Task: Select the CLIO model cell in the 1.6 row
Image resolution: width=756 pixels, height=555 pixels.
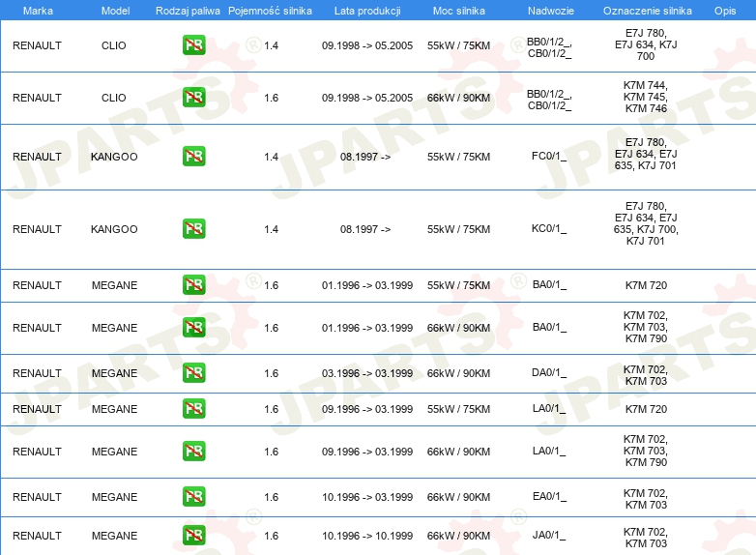Action: click(114, 98)
